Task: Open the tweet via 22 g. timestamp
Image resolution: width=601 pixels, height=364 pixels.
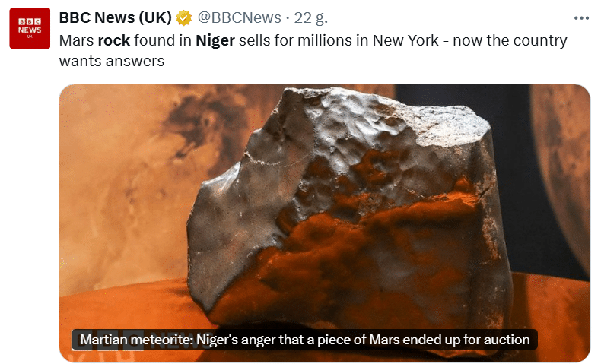Action: coord(311,17)
